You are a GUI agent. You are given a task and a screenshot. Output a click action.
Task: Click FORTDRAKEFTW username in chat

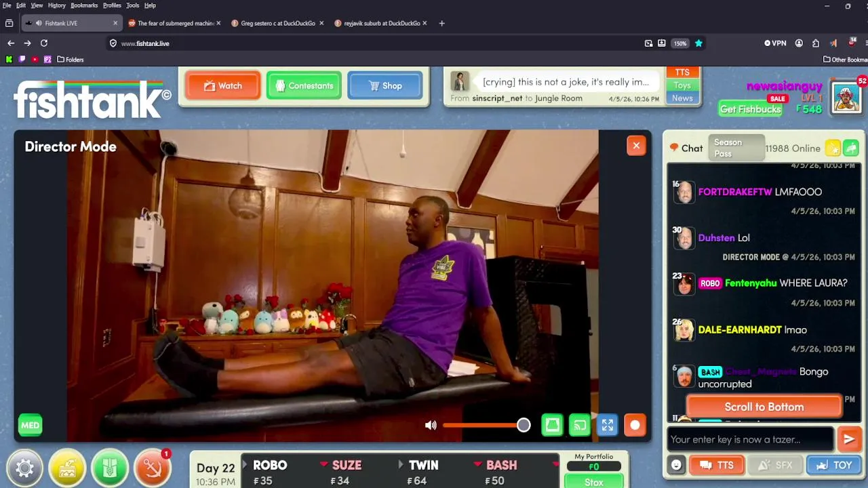[x=735, y=192]
